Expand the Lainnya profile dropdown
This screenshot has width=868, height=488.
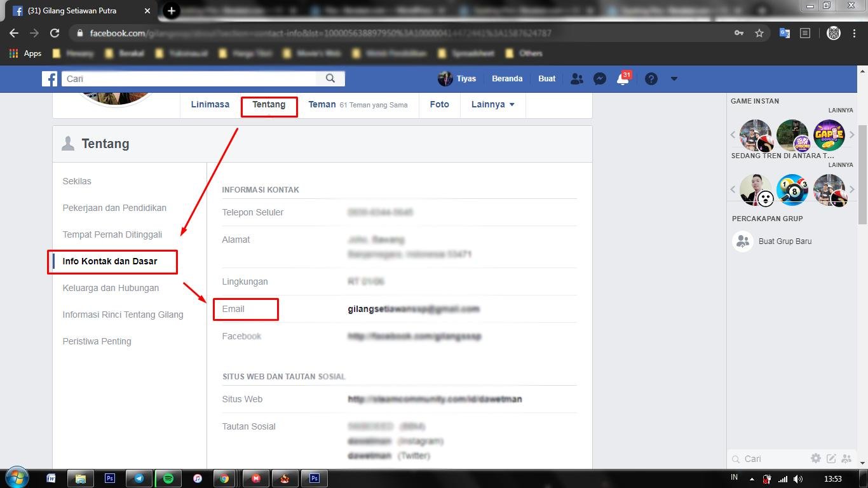(493, 104)
